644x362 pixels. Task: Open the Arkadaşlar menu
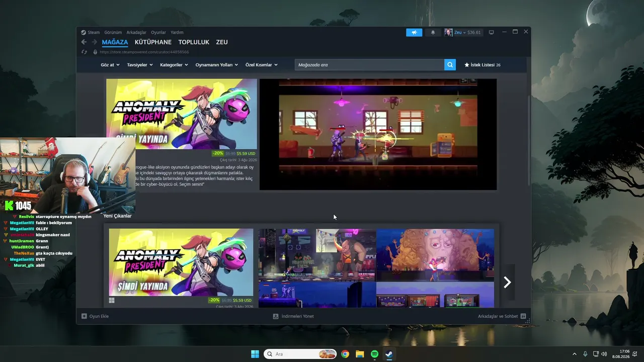[136, 32]
